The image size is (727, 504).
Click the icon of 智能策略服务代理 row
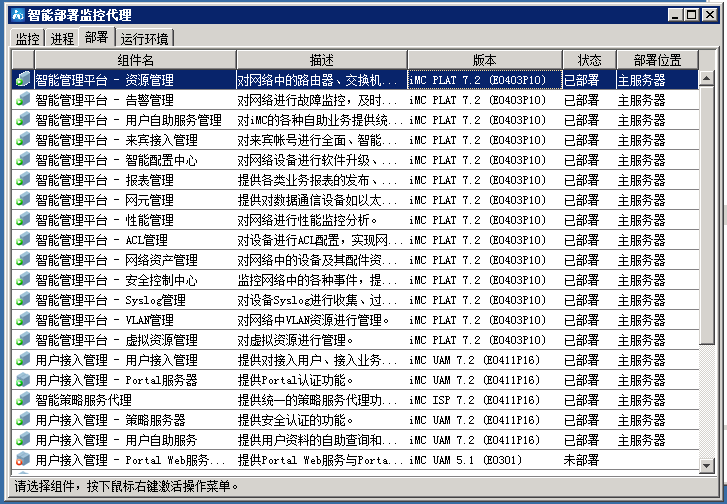(23, 400)
